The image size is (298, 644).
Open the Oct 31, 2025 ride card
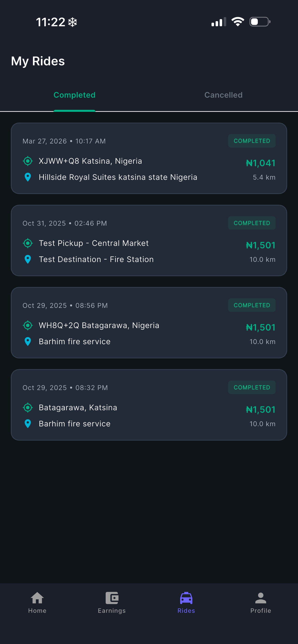pyautogui.click(x=149, y=240)
